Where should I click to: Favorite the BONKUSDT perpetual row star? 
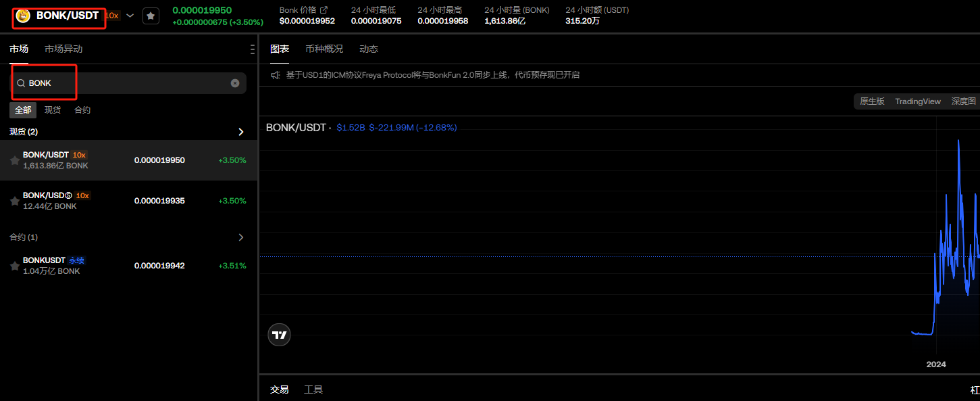(14, 266)
